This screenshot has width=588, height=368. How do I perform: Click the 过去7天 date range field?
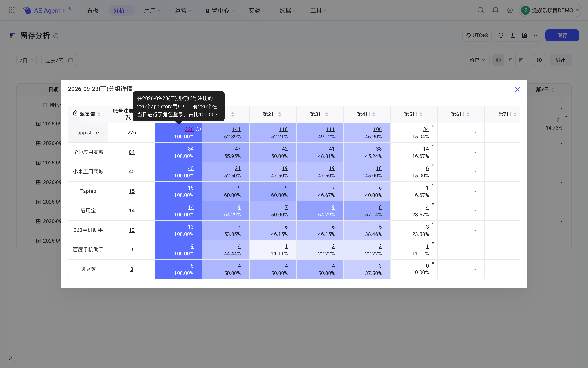point(59,60)
